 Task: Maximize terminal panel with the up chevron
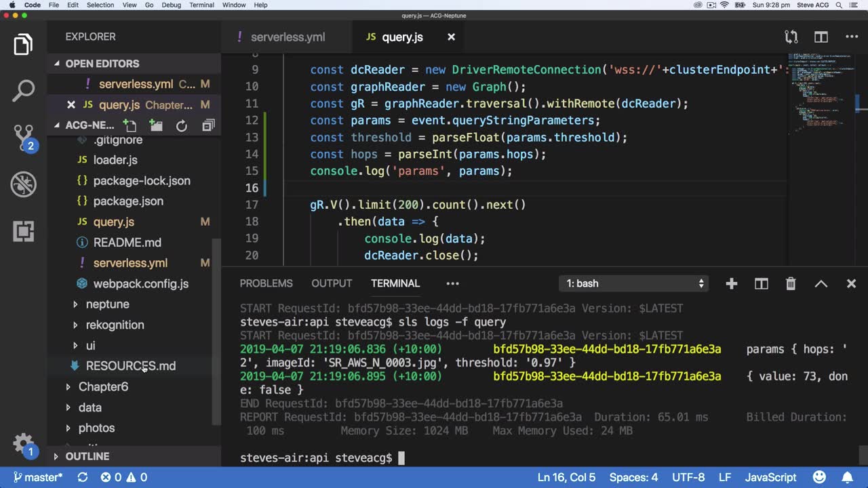pyautogui.click(x=821, y=283)
